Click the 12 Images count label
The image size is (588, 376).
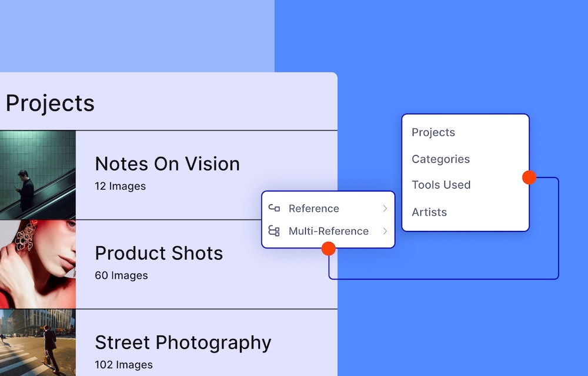pyautogui.click(x=120, y=186)
